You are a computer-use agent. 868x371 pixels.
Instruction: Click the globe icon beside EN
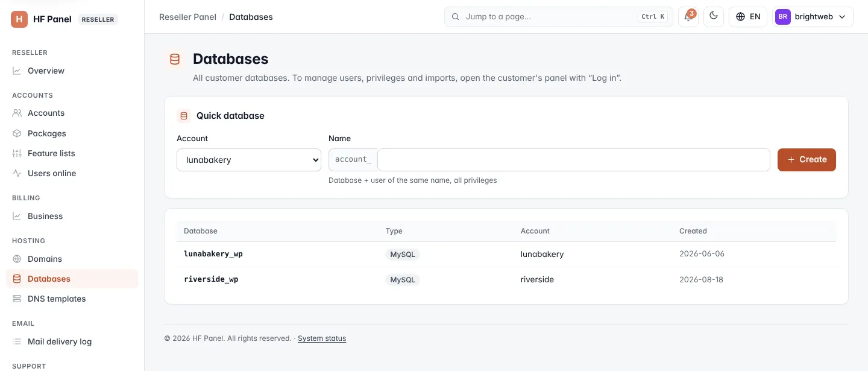(x=741, y=17)
